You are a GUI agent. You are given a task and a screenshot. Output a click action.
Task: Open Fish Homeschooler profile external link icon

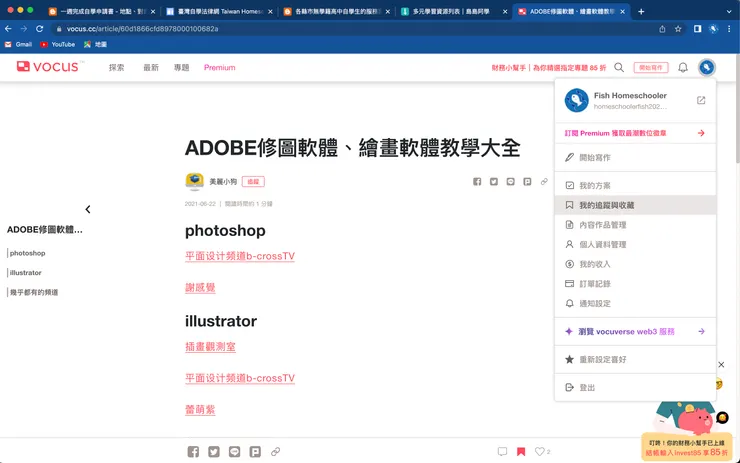[x=701, y=100]
